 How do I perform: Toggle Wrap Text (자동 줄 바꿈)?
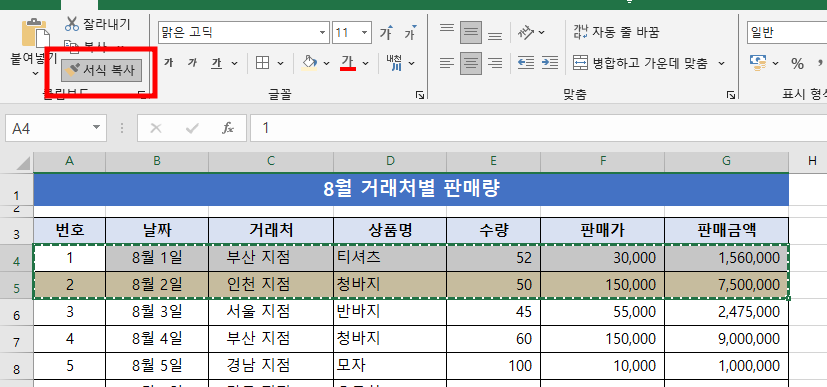tap(616, 33)
